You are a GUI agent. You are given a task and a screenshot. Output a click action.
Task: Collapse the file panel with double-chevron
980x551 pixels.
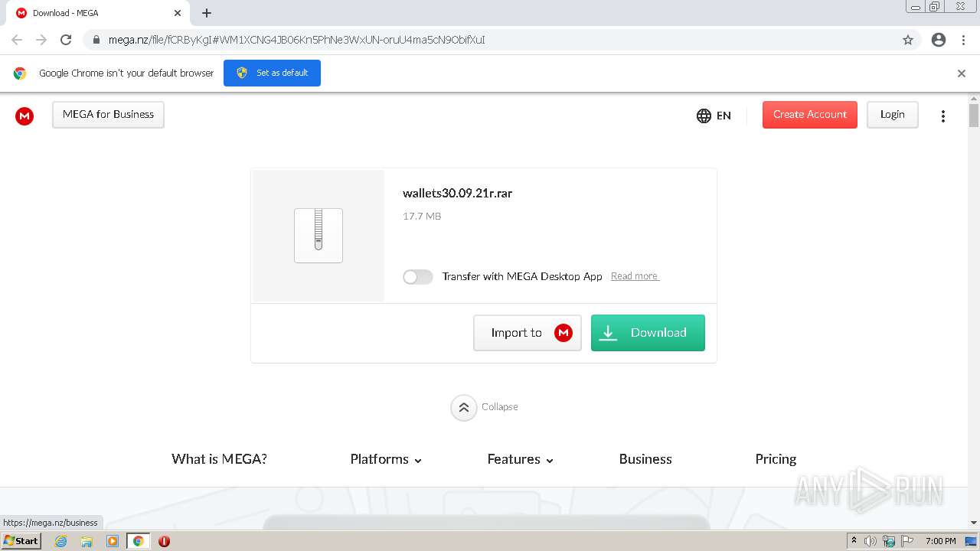point(463,407)
